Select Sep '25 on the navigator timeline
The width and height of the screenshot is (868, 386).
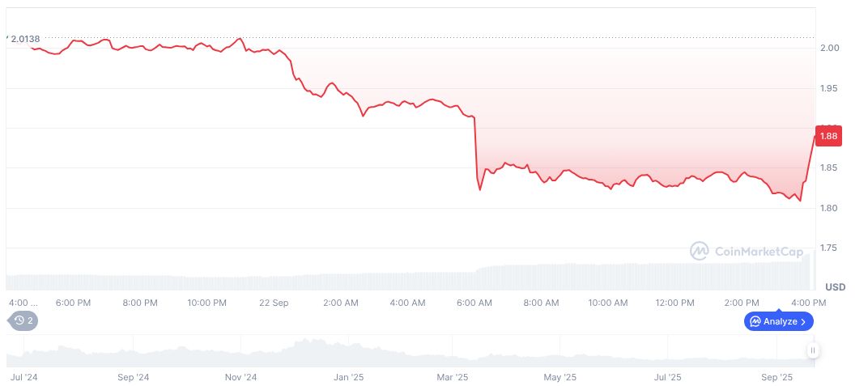coord(778,377)
